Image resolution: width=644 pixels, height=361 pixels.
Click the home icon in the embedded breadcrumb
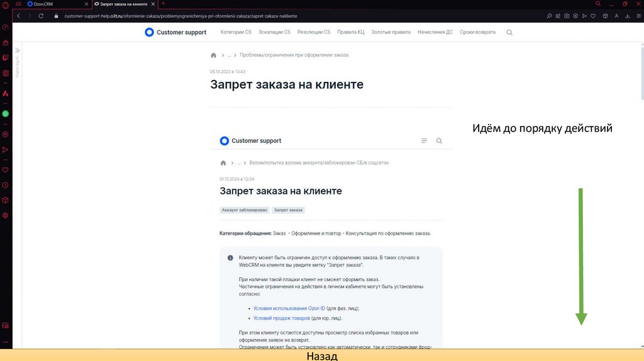223,163
